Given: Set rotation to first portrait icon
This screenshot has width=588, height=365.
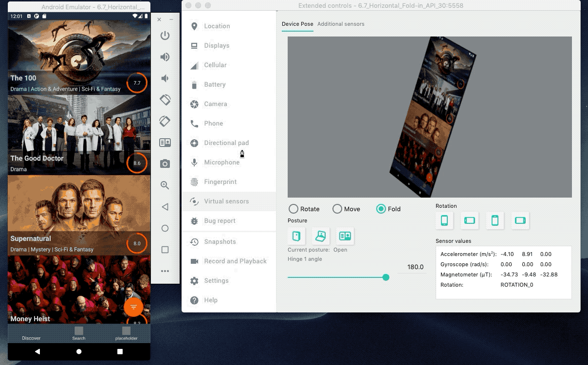Looking at the screenshot, I should [x=444, y=220].
